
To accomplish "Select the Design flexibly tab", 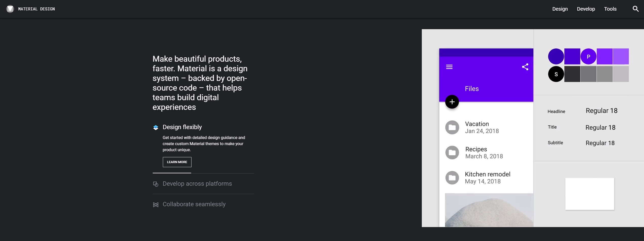I will point(182,127).
